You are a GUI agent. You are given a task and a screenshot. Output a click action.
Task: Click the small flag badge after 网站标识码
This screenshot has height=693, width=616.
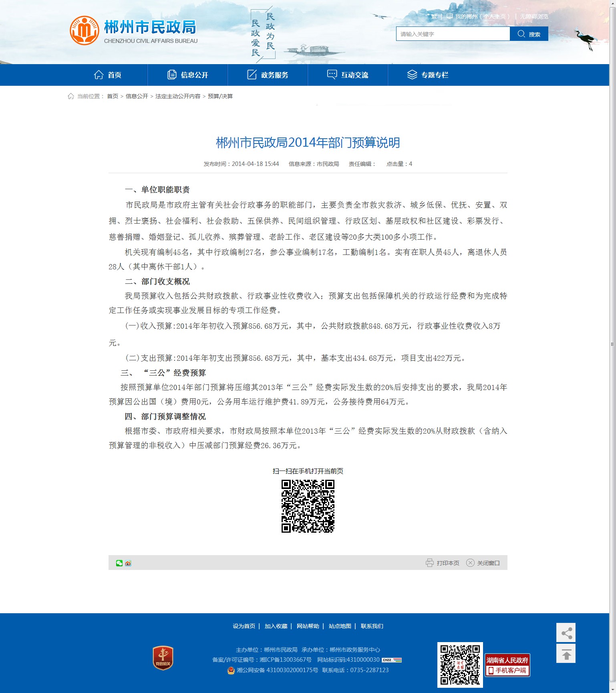(392, 660)
